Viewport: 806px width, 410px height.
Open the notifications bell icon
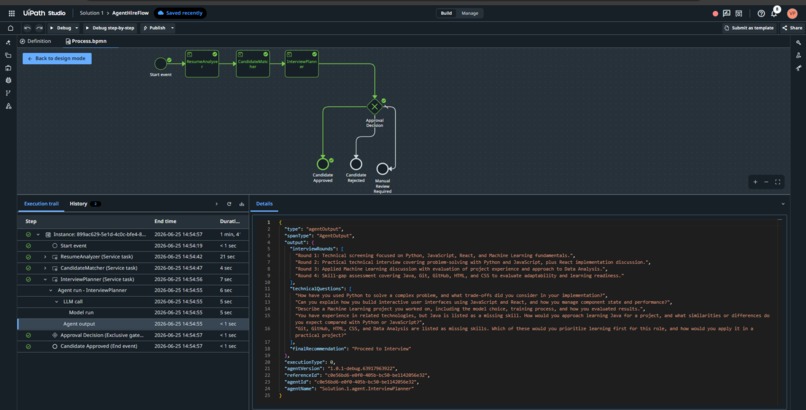(x=774, y=13)
